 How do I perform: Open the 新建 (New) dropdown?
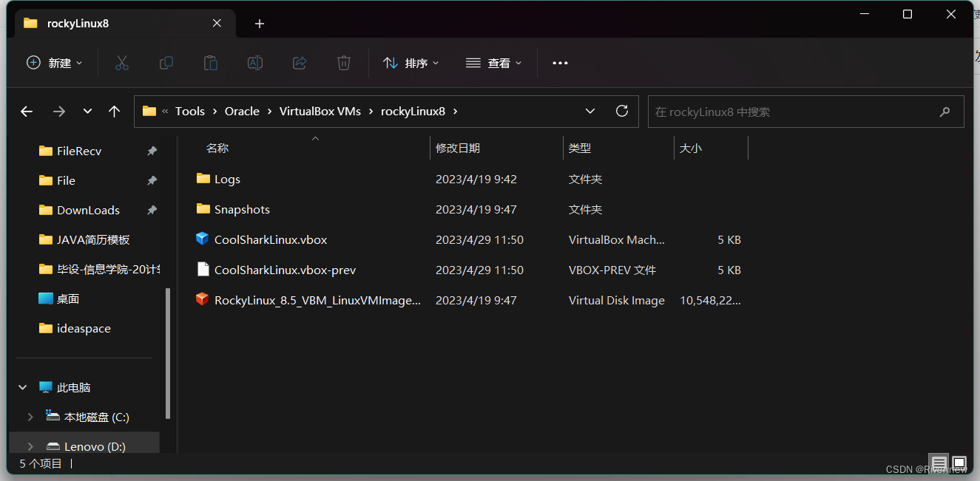coord(55,63)
